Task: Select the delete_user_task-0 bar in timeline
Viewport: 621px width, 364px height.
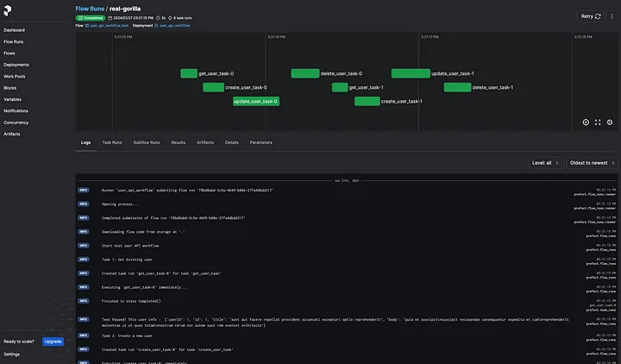Action: (305, 73)
